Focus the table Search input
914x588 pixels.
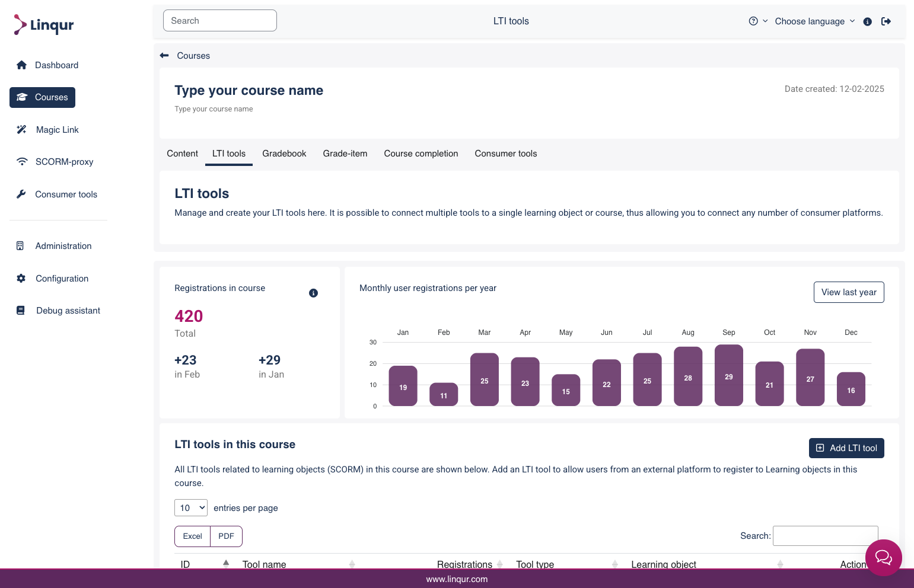pyautogui.click(x=826, y=536)
